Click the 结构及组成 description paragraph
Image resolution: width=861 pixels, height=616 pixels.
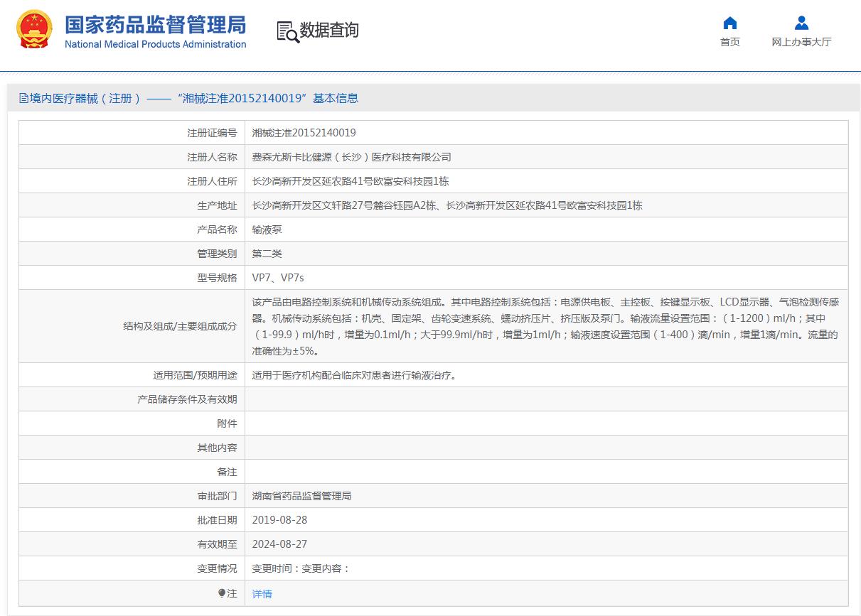pos(545,326)
